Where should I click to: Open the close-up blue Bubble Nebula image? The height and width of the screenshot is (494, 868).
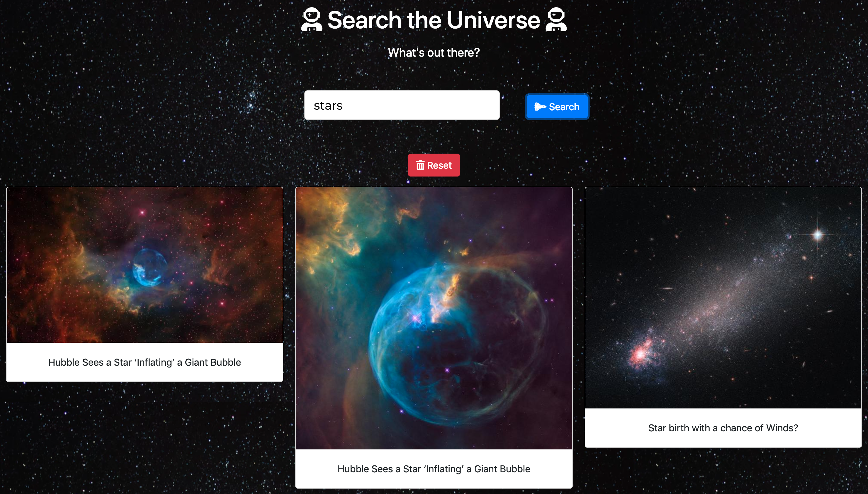coord(433,318)
